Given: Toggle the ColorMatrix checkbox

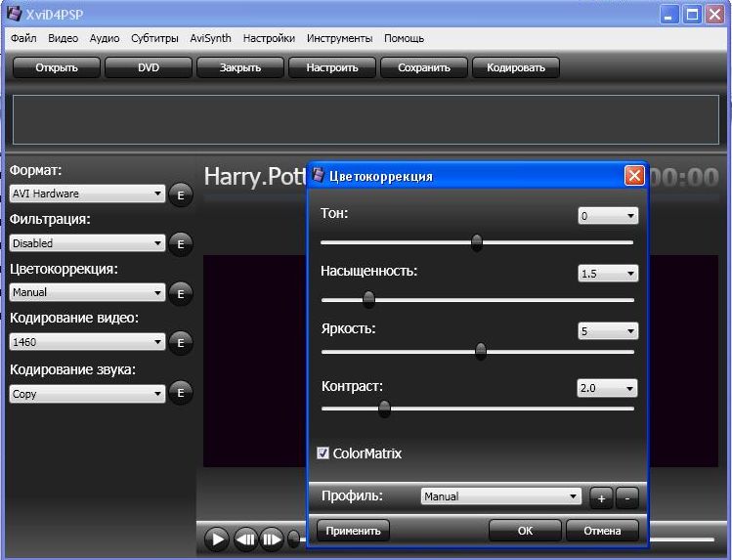Looking at the screenshot, I should tap(323, 452).
